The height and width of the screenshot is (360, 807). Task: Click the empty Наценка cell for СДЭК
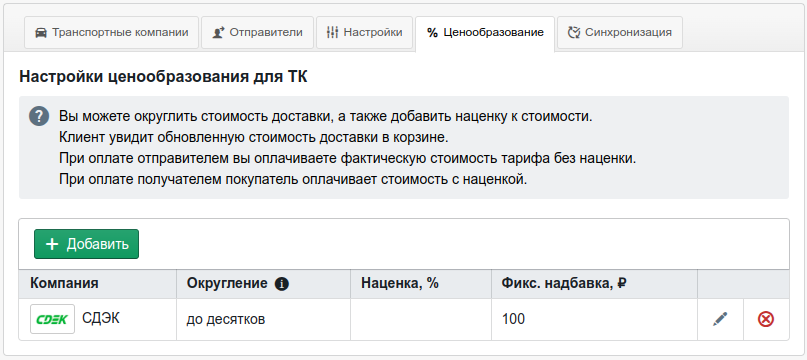click(421, 319)
